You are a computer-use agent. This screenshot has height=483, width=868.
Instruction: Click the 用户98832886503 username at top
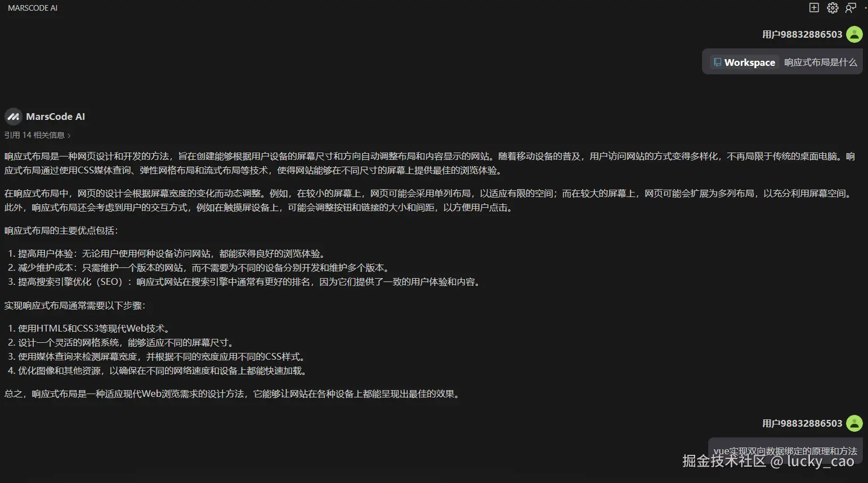pyautogui.click(x=802, y=34)
